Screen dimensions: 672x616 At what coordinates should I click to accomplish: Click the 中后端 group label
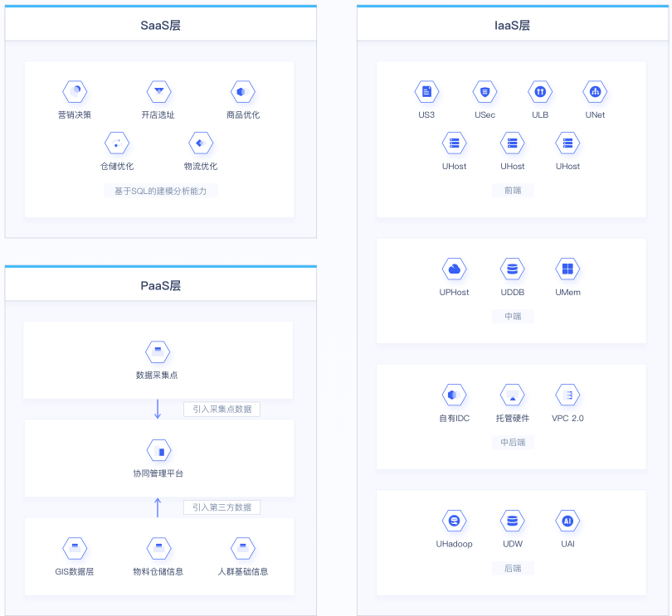[x=513, y=442]
